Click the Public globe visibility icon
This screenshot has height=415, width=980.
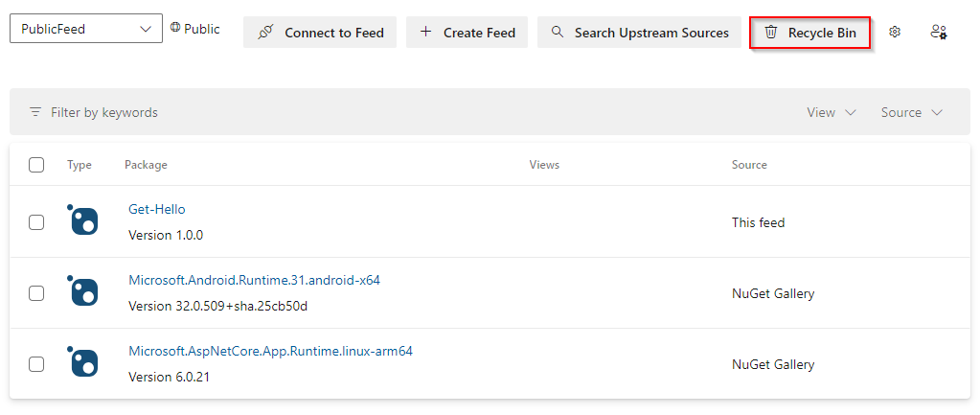click(x=175, y=29)
